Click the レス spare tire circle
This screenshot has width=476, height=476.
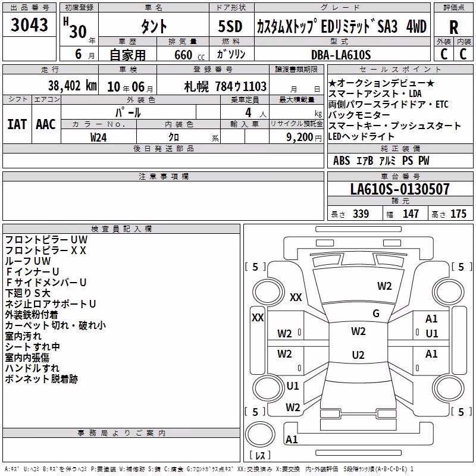(x=260, y=434)
